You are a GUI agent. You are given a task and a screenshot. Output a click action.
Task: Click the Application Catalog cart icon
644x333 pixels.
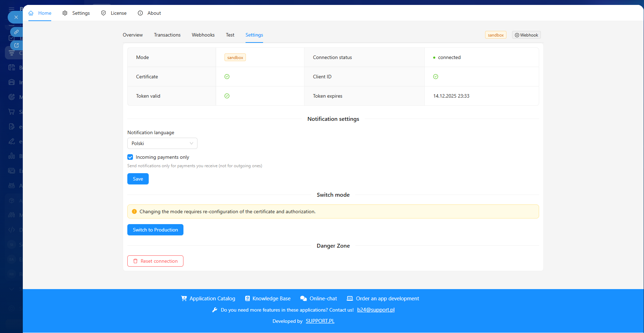(184, 299)
